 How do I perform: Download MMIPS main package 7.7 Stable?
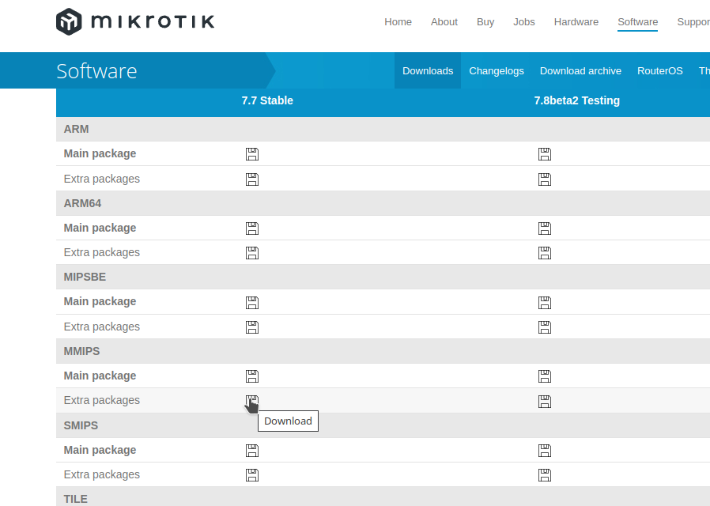(252, 376)
